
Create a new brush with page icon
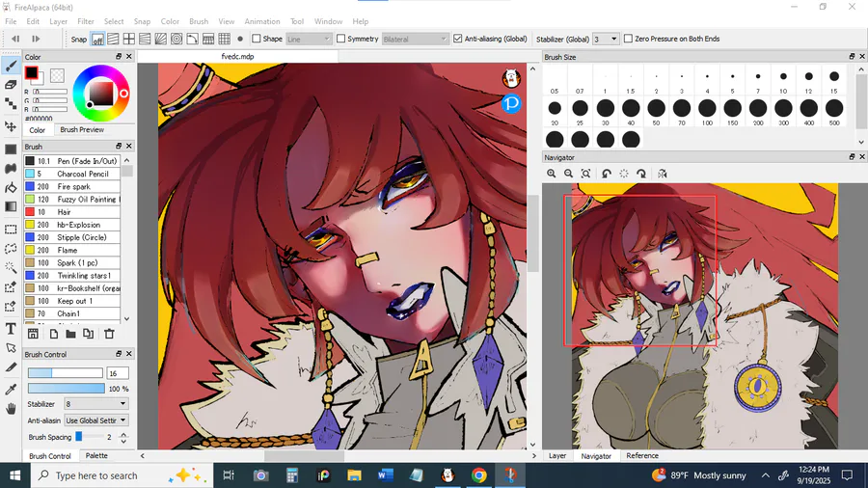tap(54, 334)
